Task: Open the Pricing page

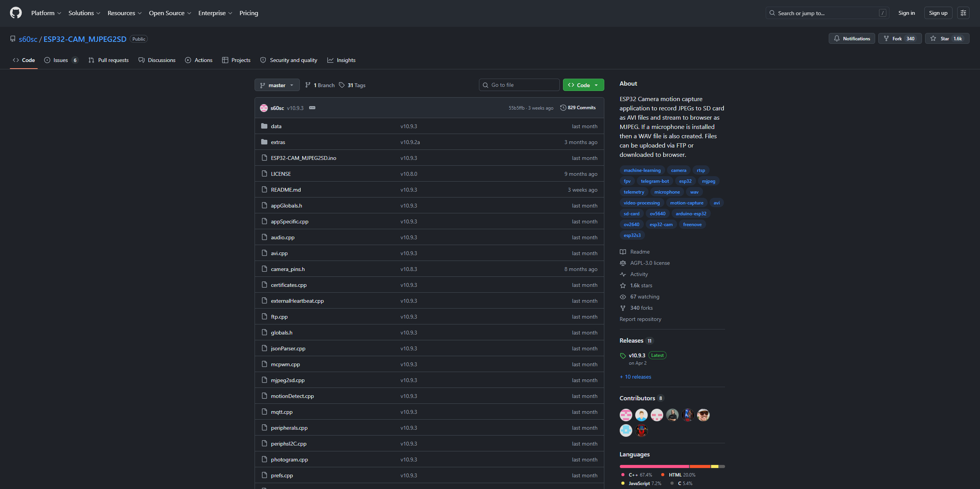Action: [249, 13]
